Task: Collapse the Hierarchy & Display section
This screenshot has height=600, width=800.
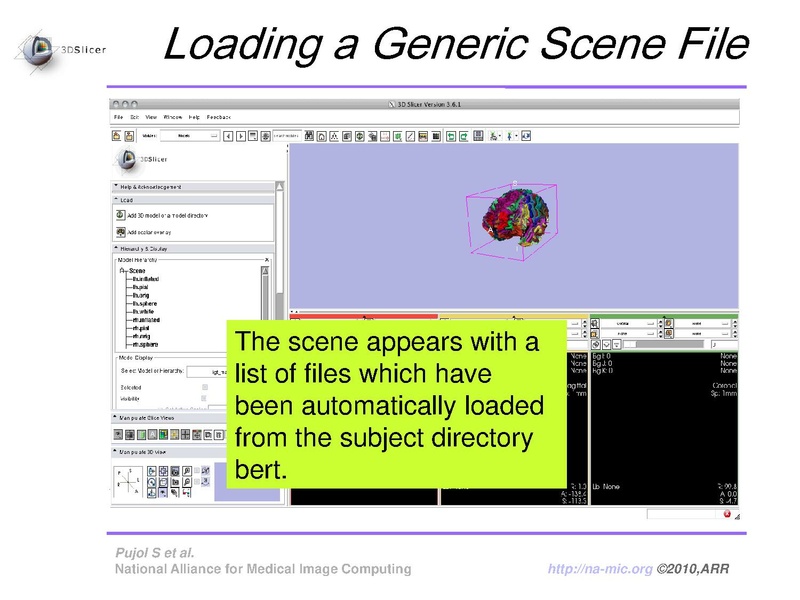Action: 194,249
